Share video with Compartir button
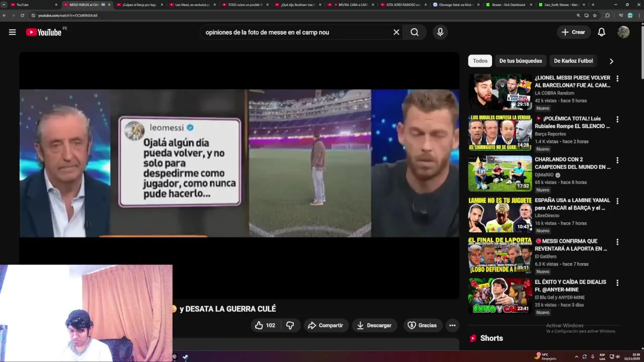Screen dimensions: 644x362 pyautogui.click(x=326, y=325)
